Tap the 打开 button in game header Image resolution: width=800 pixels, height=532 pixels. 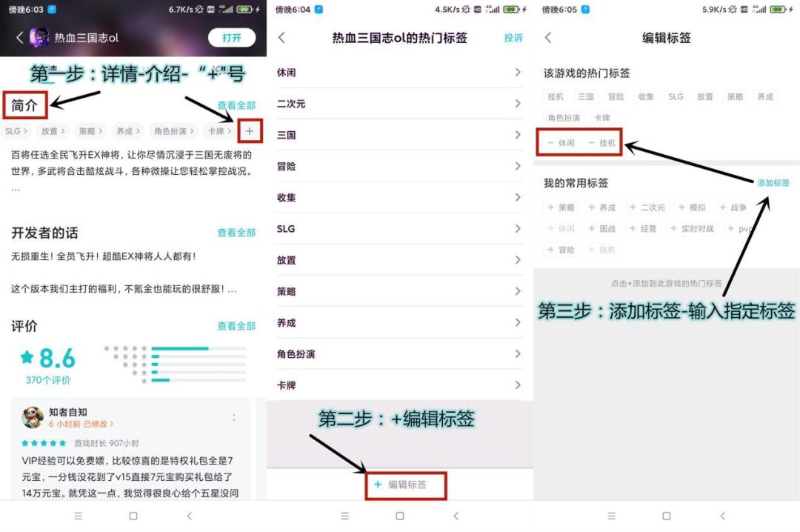point(232,37)
